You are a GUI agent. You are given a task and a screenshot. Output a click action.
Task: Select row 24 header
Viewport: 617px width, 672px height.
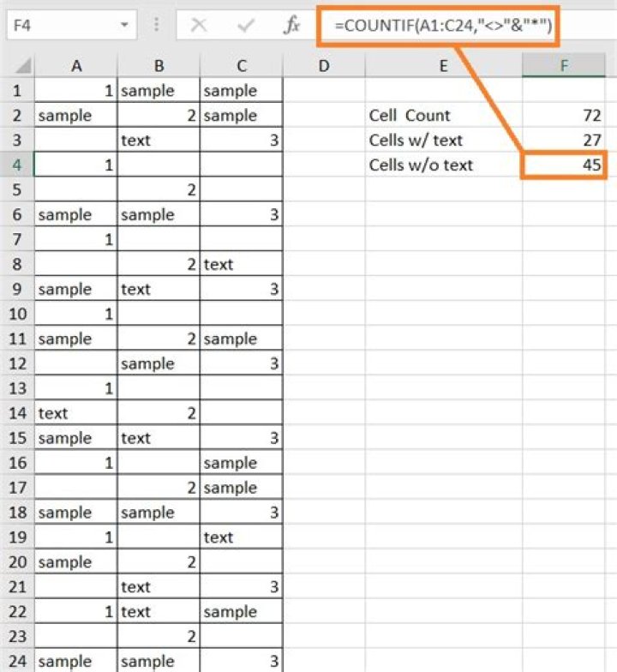tap(17, 661)
